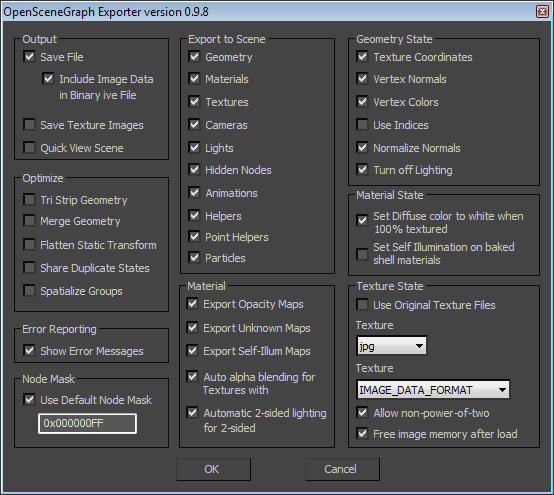The height and width of the screenshot is (495, 554).
Task: Toggle Cameras export checkbox
Action: click(194, 125)
